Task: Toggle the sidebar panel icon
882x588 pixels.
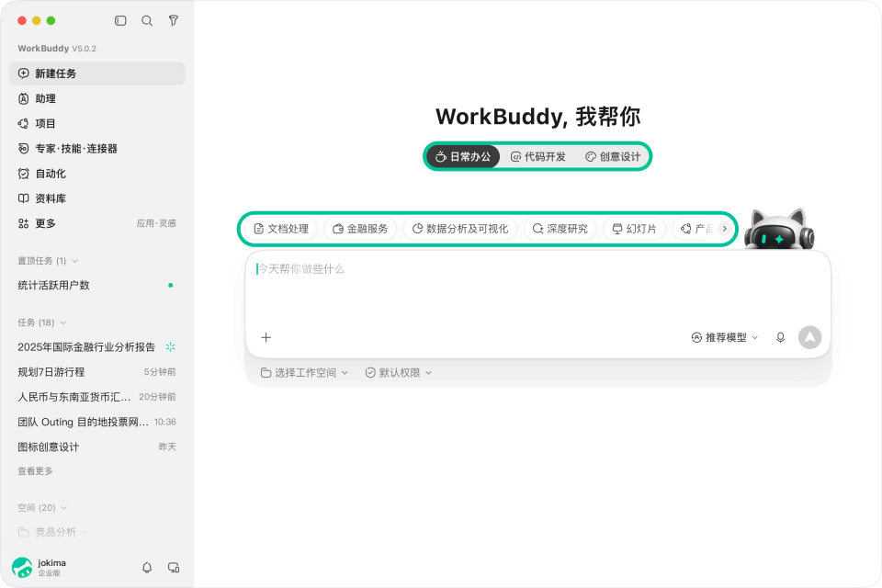Action: coord(120,21)
